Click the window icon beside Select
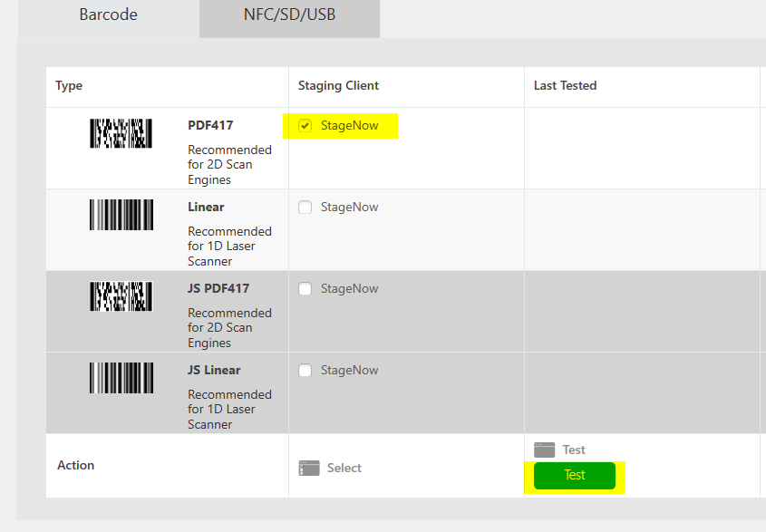 point(309,468)
